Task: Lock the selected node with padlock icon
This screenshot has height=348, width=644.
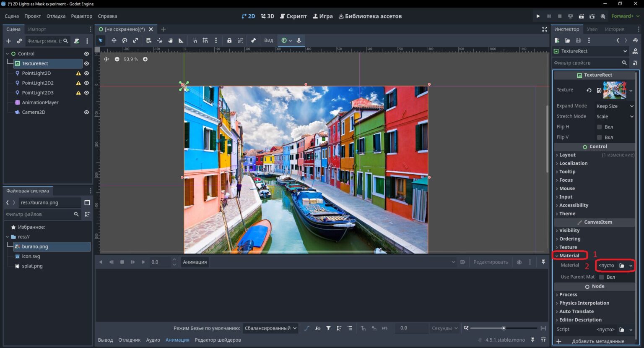Action: click(x=229, y=40)
